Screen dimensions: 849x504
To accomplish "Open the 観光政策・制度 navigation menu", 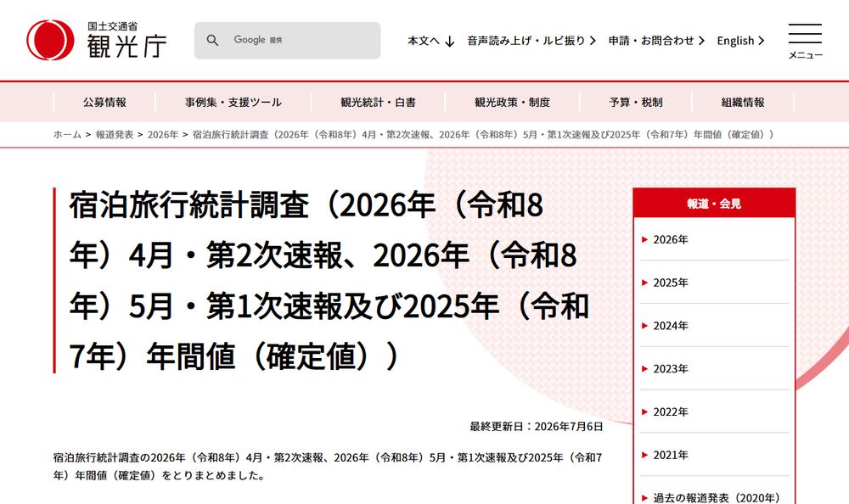I will pos(512,102).
